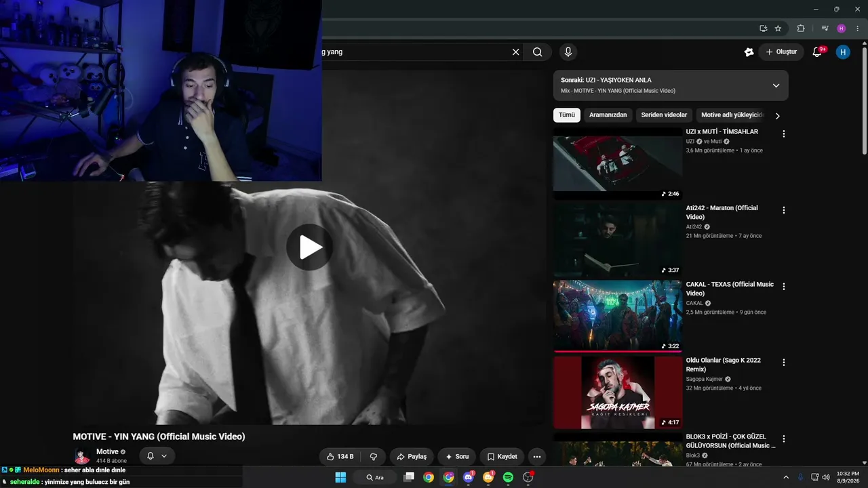The height and width of the screenshot is (488, 868).
Task: Dislike the video
Action: (x=374, y=457)
